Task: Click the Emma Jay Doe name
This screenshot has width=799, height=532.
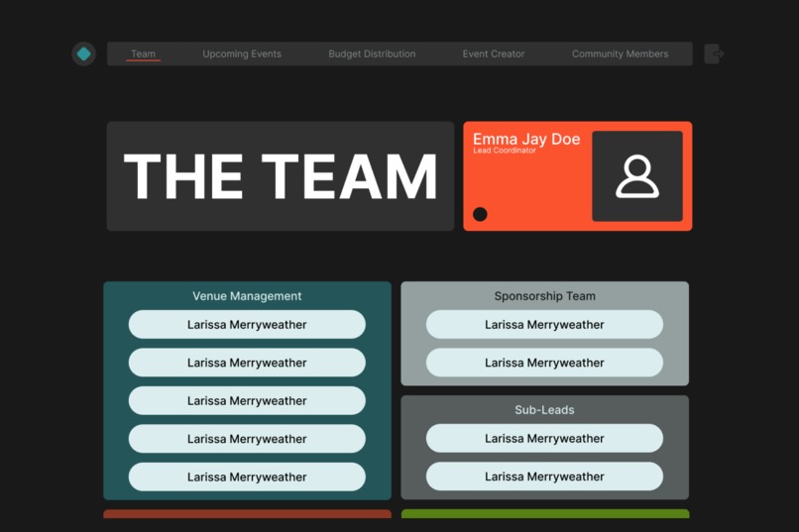Action: click(x=526, y=139)
